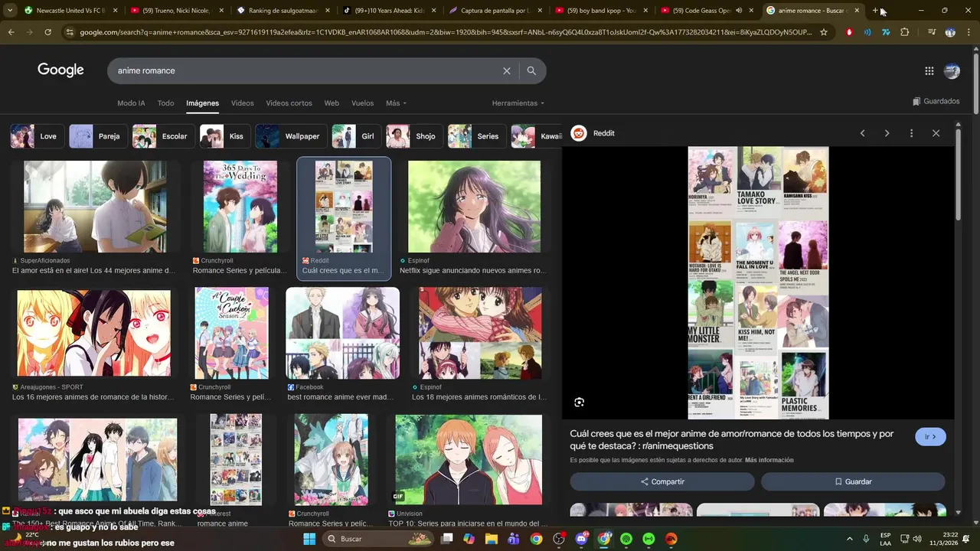The image size is (980, 551).
Task: Reload the page
Action: point(47,32)
